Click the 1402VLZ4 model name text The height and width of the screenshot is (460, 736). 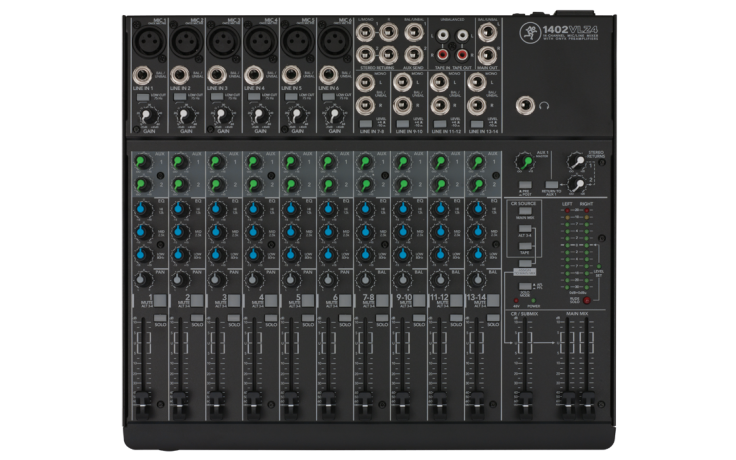570,30
